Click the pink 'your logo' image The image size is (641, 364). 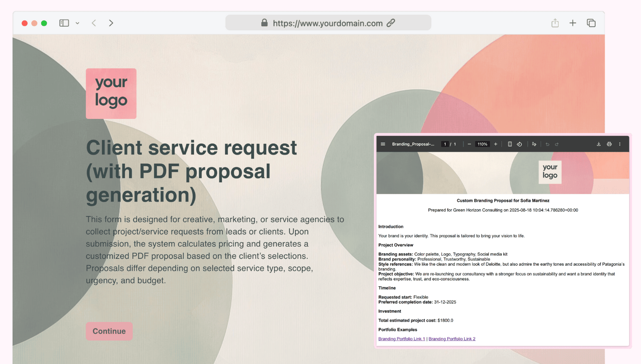[x=111, y=93]
